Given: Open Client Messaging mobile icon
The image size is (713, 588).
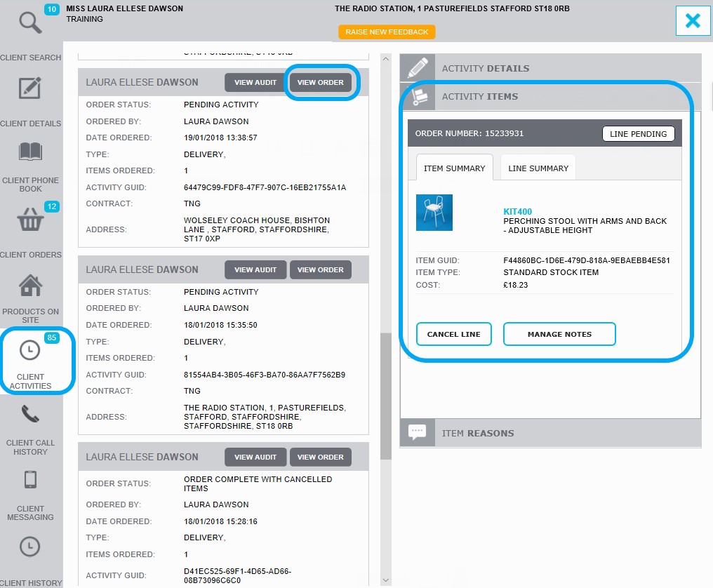Looking at the screenshot, I should (x=30, y=480).
